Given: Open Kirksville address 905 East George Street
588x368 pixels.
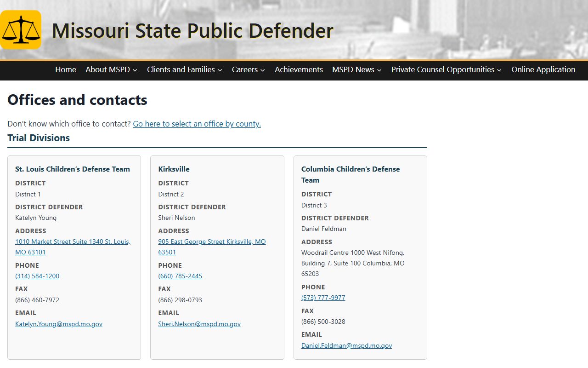Looking at the screenshot, I should tap(212, 247).
